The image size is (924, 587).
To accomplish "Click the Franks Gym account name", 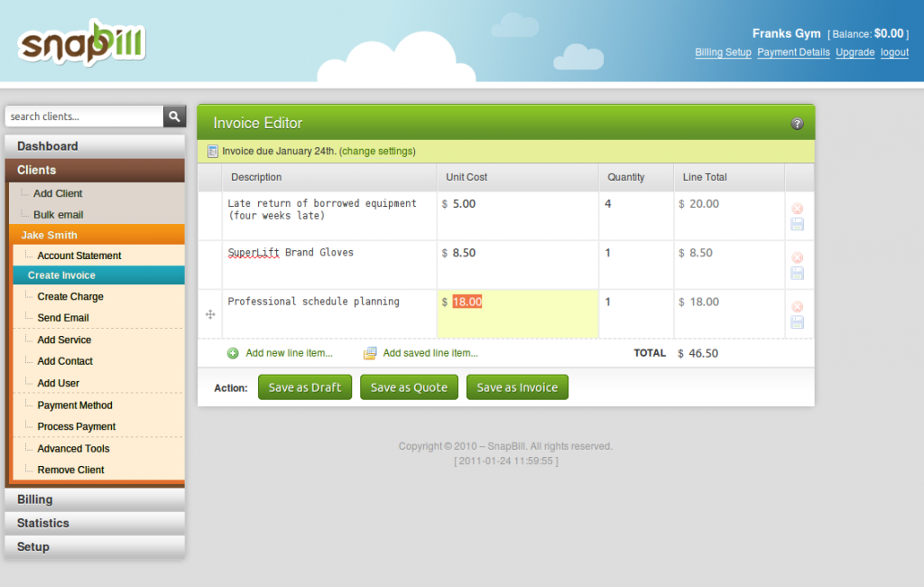I will pos(786,33).
